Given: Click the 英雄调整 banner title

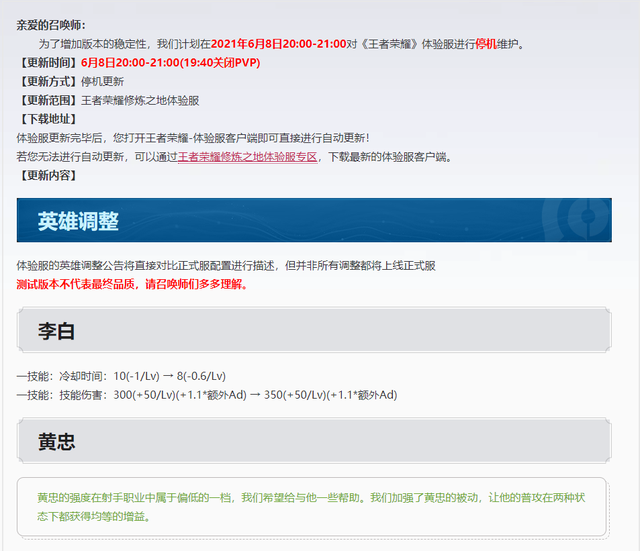Looking at the screenshot, I should (x=78, y=221).
